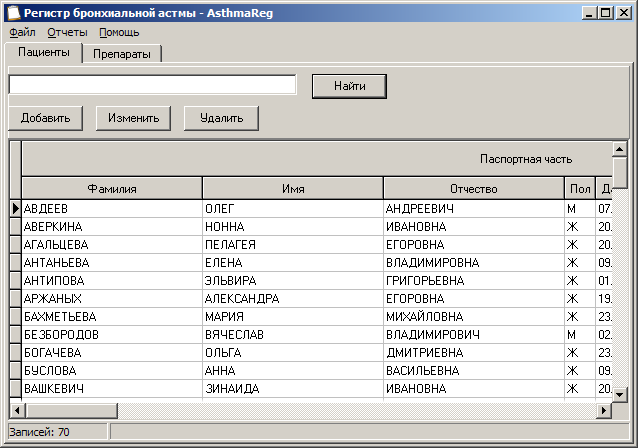638x448 pixels.
Task: Click the gender cell М for АВДЕЕВ
Action: click(x=580, y=208)
